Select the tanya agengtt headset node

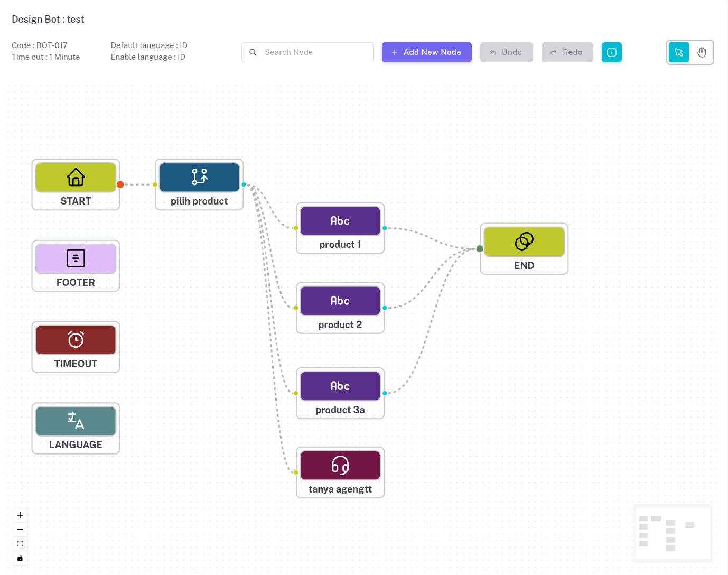tap(340, 466)
